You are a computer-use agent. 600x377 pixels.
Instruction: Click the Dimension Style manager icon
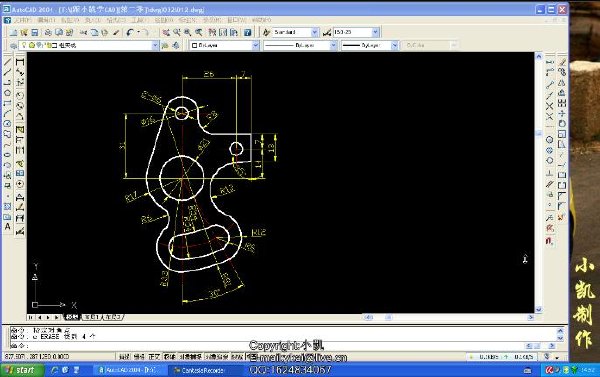coord(327,33)
